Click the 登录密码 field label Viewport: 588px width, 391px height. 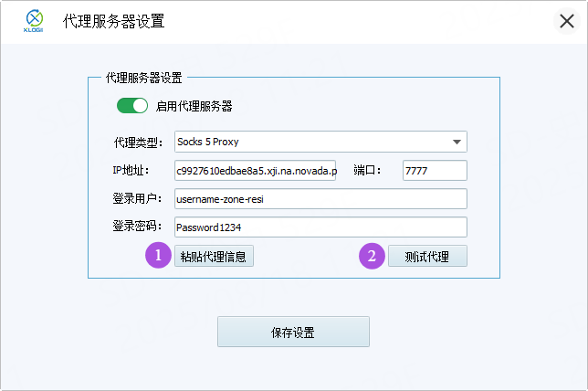click(137, 227)
